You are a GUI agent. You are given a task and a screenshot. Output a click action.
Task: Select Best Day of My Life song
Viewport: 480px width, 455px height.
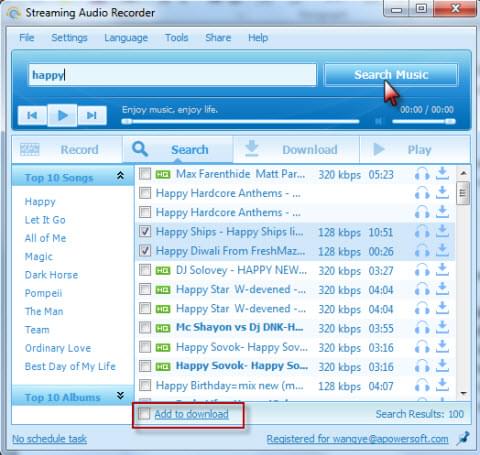point(70,366)
